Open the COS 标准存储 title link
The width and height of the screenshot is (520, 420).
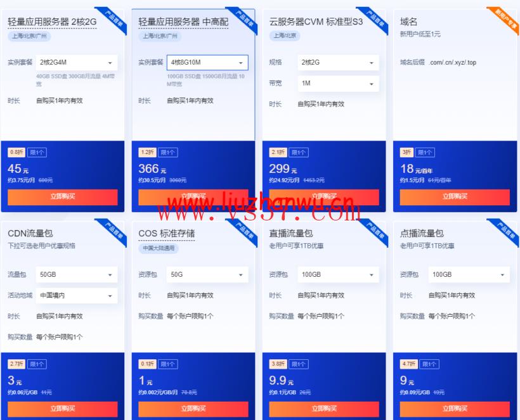[x=167, y=234]
